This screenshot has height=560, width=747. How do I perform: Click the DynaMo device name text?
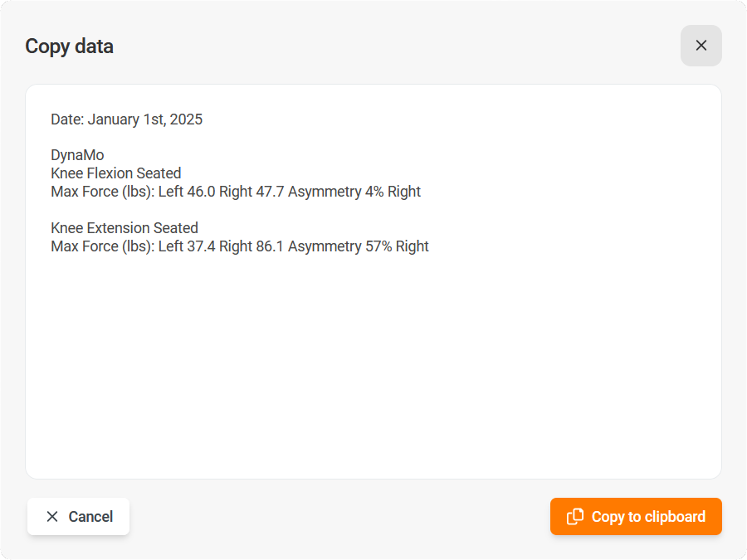pyautogui.click(x=77, y=154)
